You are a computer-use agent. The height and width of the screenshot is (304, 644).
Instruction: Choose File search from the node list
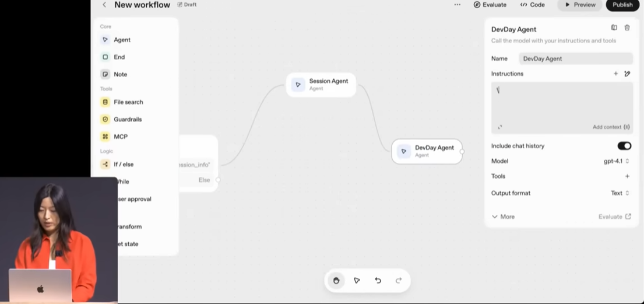coord(128,102)
